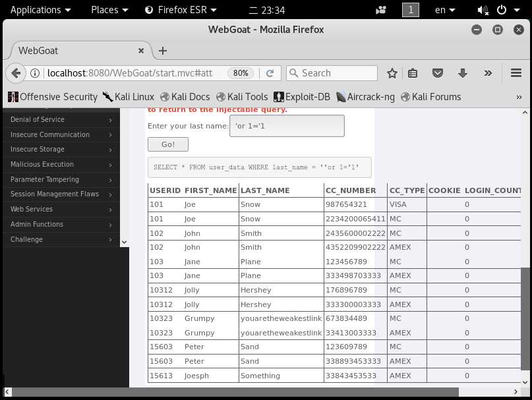Open site information icon in address bar
The image size is (532, 400).
click(x=34, y=73)
